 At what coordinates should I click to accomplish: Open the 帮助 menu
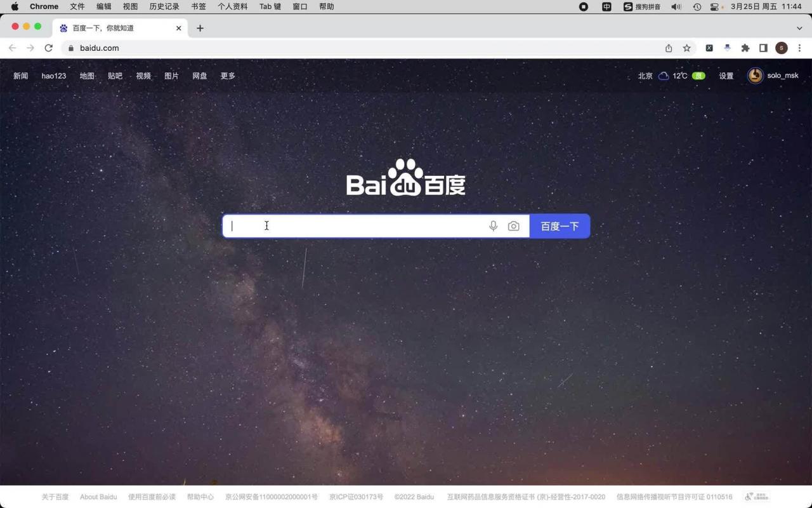(x=327, y=6)
